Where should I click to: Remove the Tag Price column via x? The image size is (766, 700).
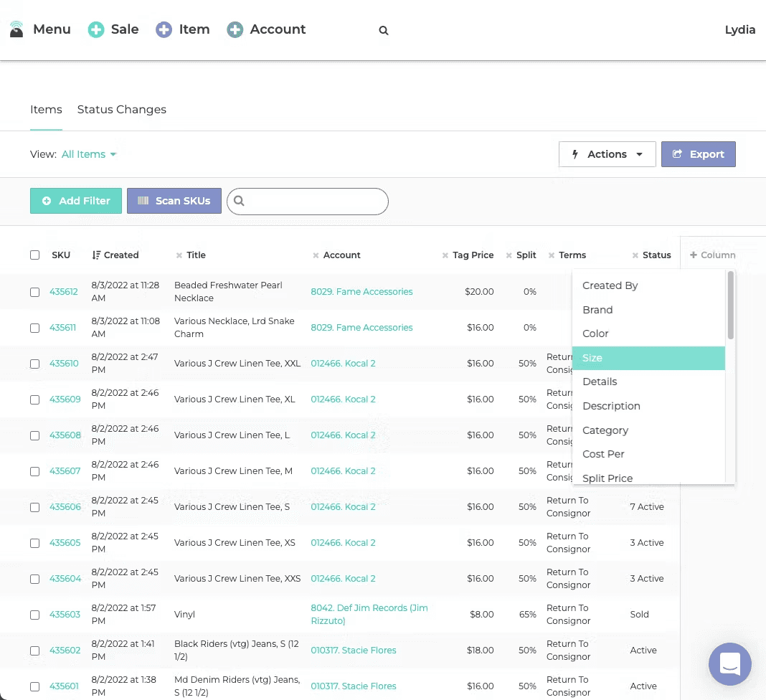[445, 255]
